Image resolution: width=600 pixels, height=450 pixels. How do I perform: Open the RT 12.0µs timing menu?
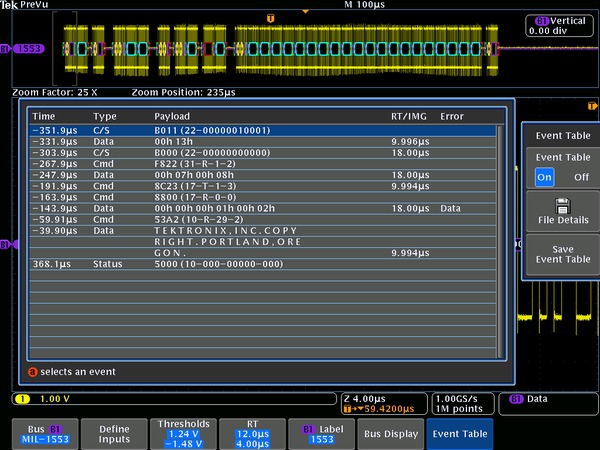point(251,434)
